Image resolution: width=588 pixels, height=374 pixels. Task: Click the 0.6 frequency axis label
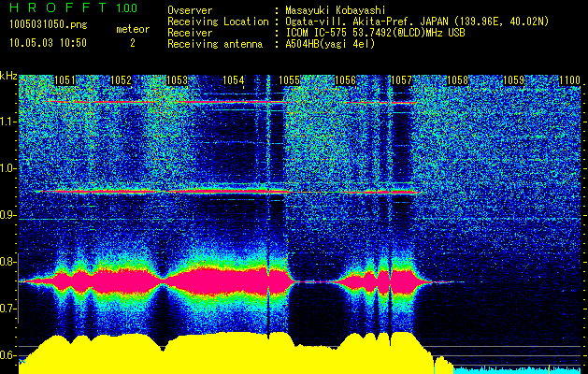click(x=8, y=355)
